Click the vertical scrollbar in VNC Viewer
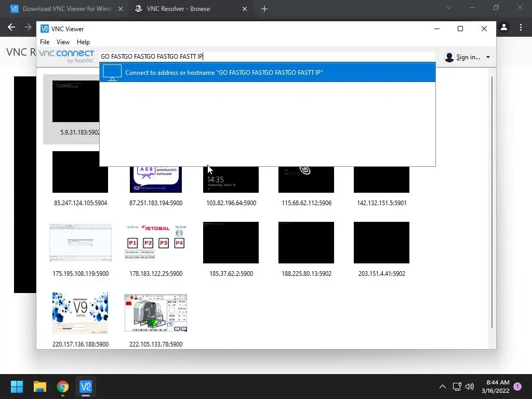Screen dimensions: 532x399 [491, 202]
